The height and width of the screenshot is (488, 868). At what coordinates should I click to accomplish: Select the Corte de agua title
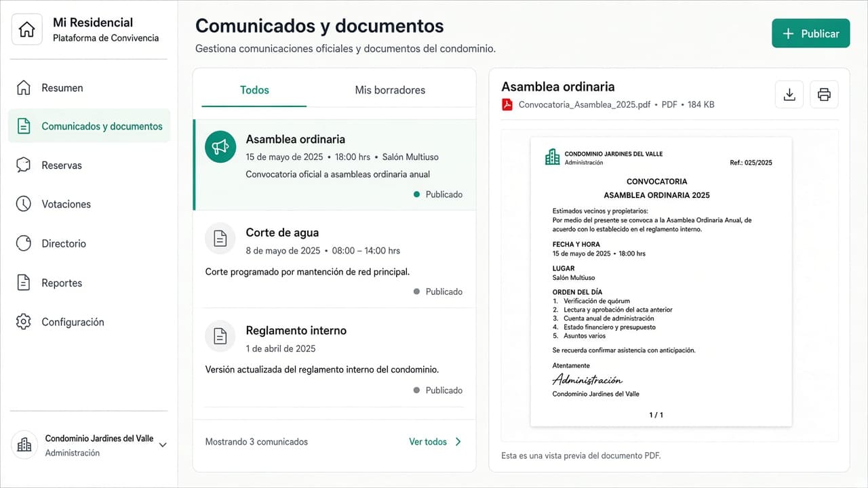282,232
